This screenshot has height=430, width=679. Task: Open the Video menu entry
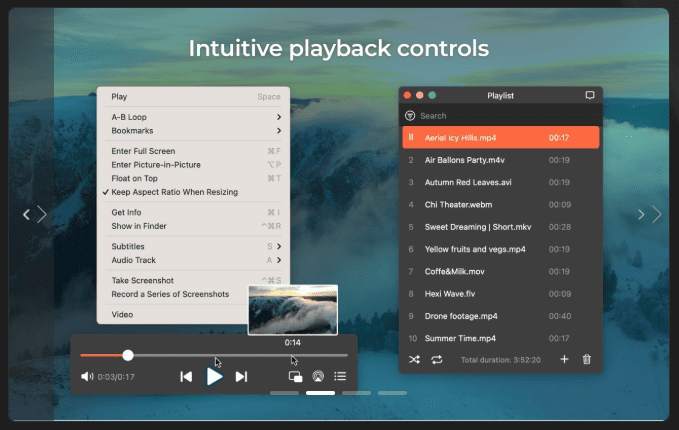(x=173, y=314)
